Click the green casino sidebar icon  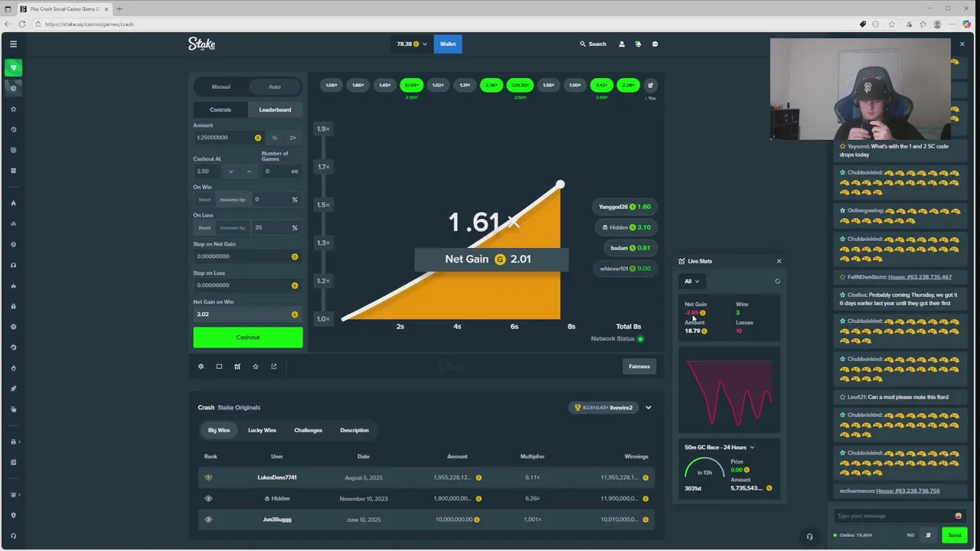(13, 67)
